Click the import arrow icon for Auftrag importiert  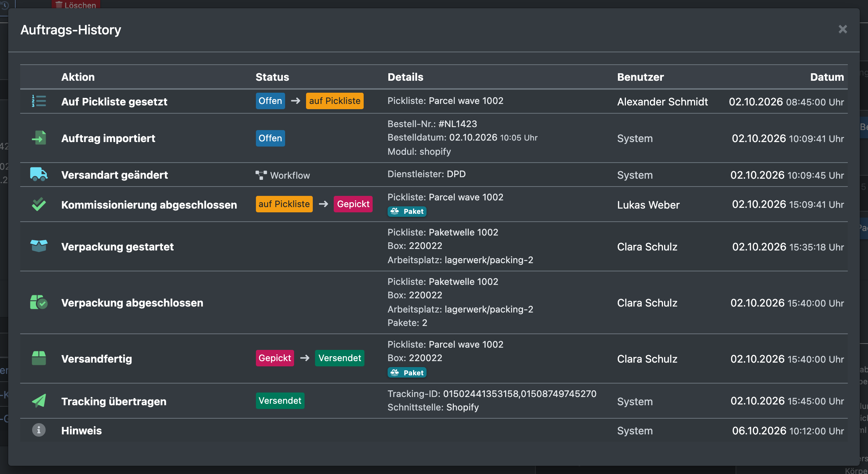[x=39, y=138]
